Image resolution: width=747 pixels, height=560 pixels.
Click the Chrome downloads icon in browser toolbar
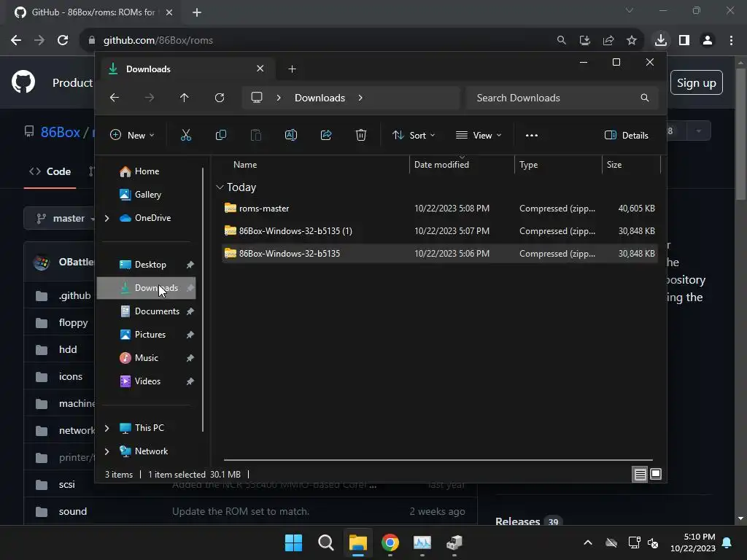pos(661,40)
